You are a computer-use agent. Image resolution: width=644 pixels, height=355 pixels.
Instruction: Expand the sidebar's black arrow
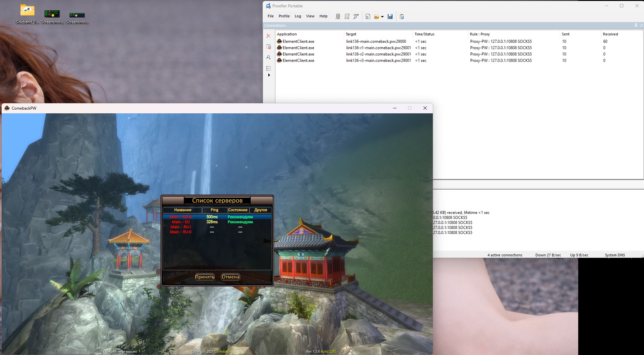coord(269,75)
